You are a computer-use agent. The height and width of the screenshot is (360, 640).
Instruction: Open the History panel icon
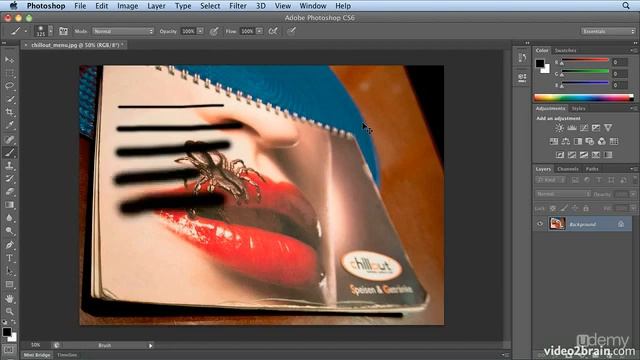click(x=522, y=58)
